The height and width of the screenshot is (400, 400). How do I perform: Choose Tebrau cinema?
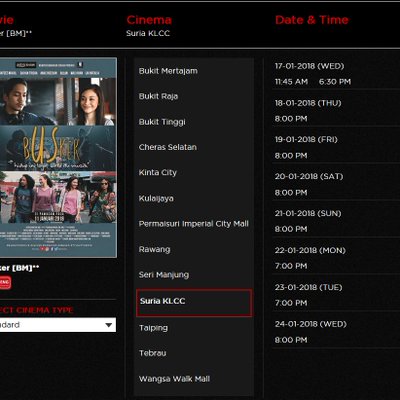click(x=152, y=353)
